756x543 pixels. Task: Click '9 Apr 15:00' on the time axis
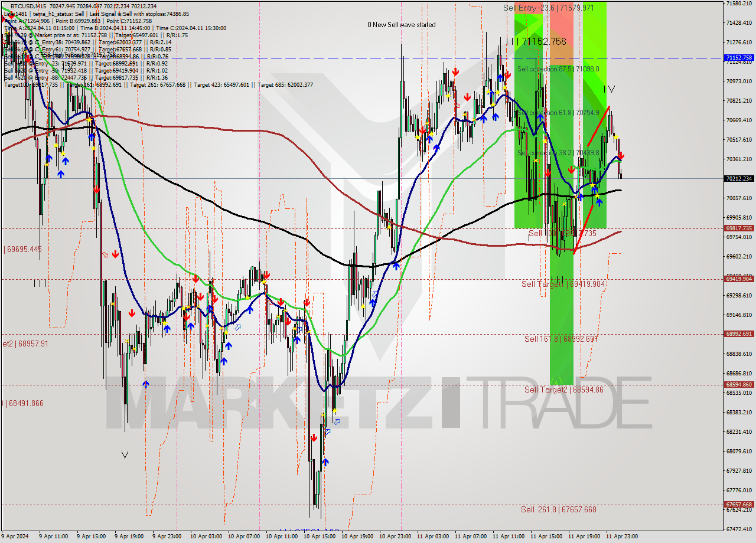92,537
